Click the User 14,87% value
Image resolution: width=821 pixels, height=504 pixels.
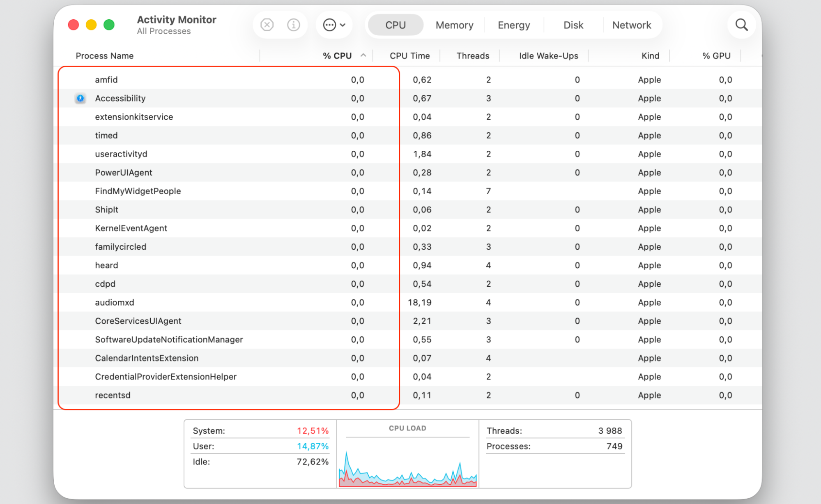pyautogui.click(x=313, y=446)
